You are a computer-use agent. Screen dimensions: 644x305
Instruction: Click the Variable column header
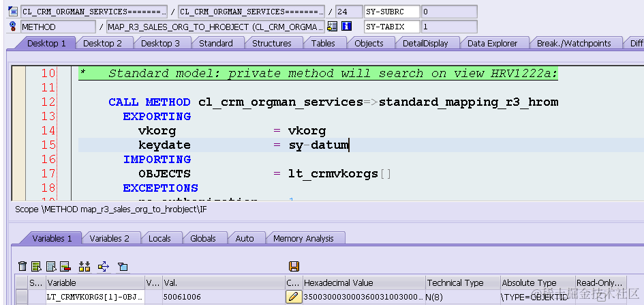pos(95,282)
